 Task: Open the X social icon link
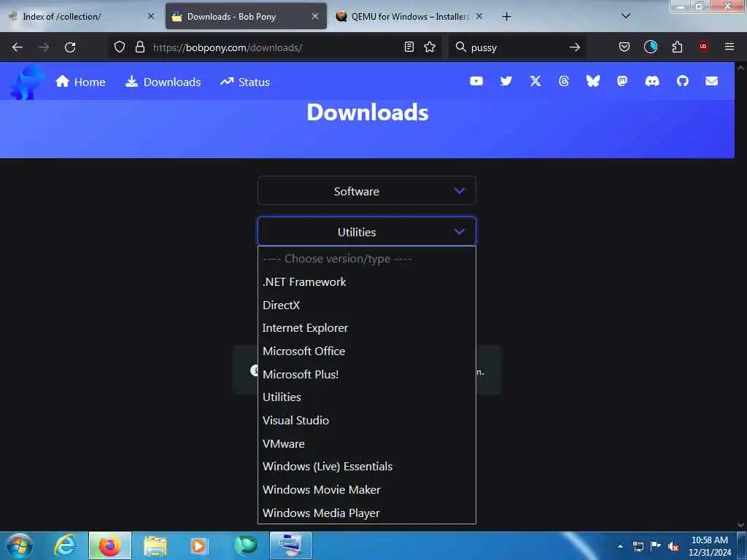click(x=535, y=82)
